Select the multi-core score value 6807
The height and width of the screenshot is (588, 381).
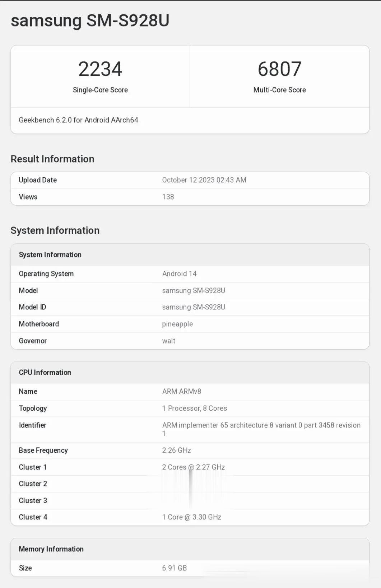click(279, 69)
